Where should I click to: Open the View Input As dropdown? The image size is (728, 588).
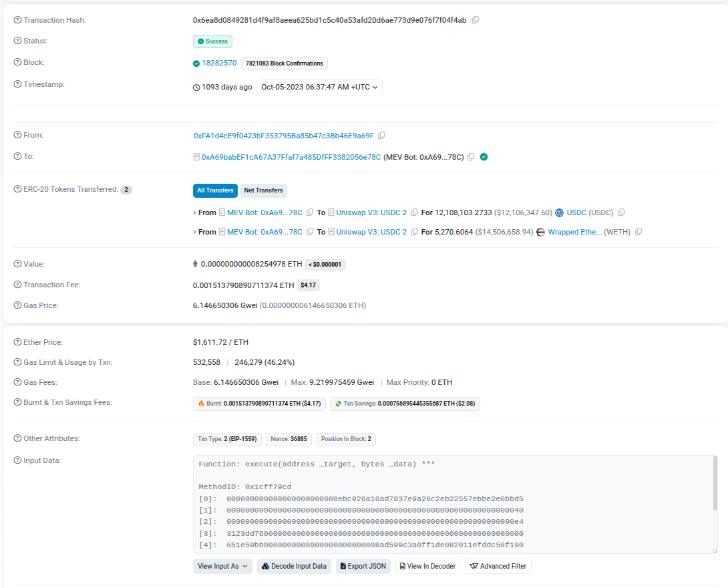(222, 566)
